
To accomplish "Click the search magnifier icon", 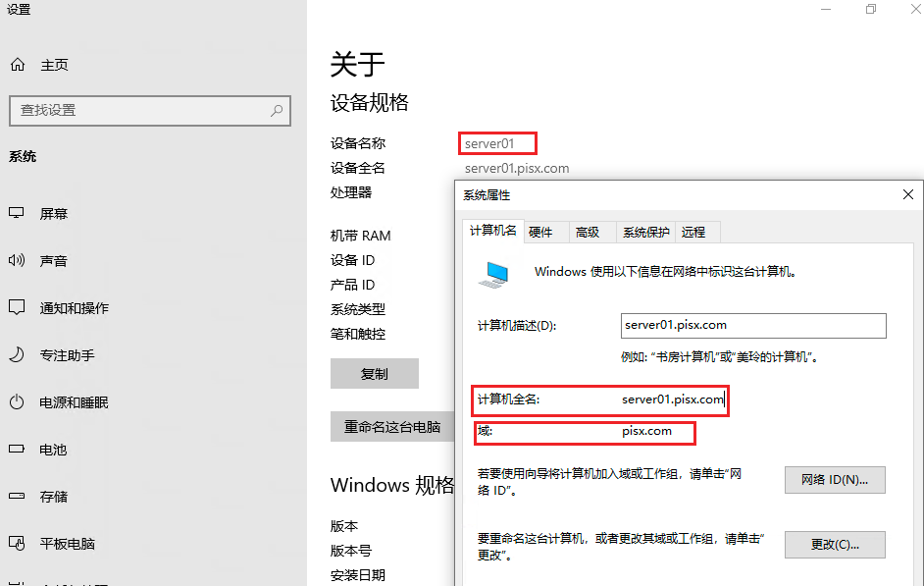I will pos(278,111).
